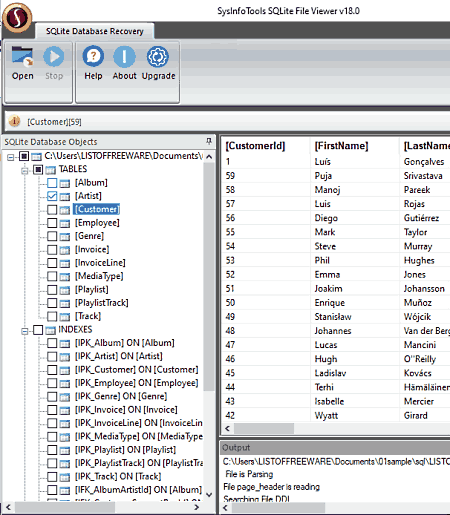The width and height of the screenshot is (450, 515).
Task: Click data grid horizontal scroll left arrow
Action: pyautogui.click(x=227, y=428)
